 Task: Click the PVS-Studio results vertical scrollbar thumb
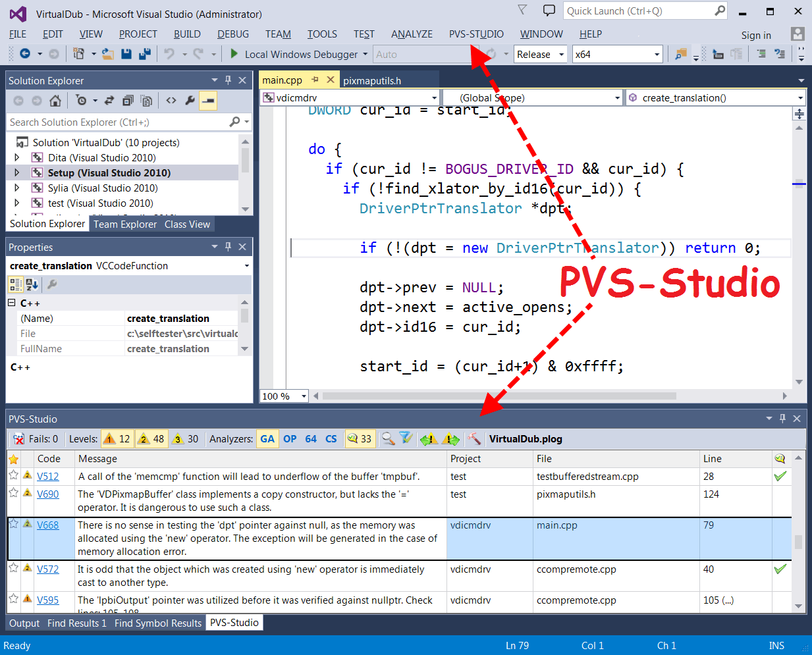tap(799, 541)
